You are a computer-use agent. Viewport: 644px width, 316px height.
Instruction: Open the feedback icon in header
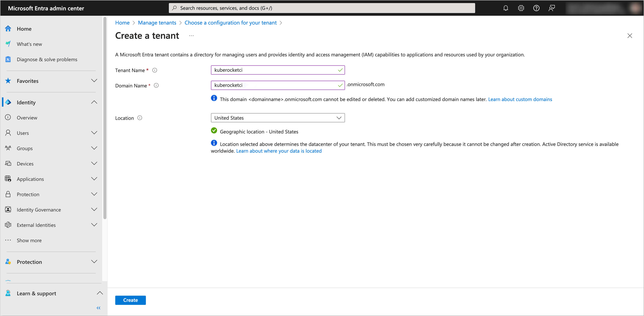click(552, 8)
